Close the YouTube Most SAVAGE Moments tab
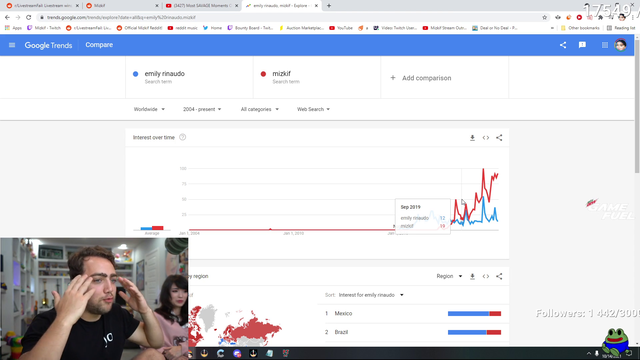640x360 pixels. coord(236,6)
